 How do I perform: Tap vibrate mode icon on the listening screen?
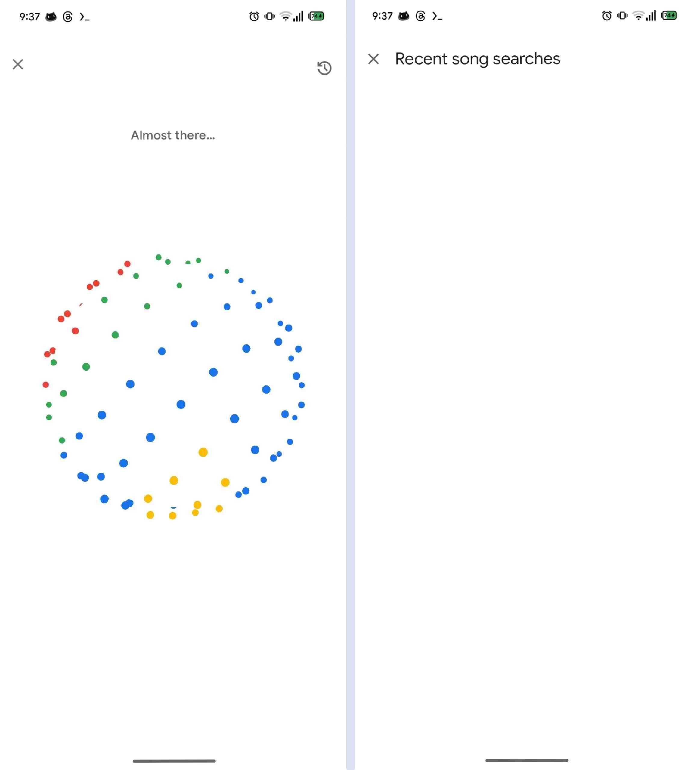click(x=269, y=17)
